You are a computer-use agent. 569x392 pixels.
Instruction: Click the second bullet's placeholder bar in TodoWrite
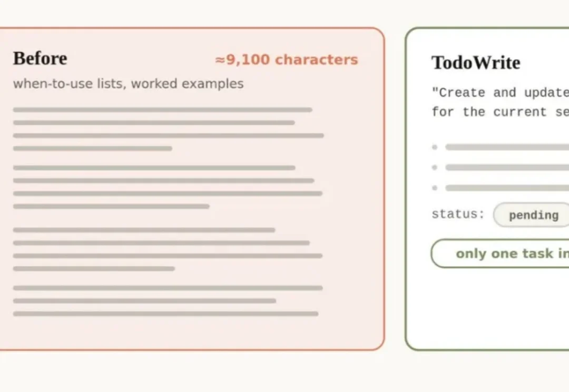tap(507, 168)
